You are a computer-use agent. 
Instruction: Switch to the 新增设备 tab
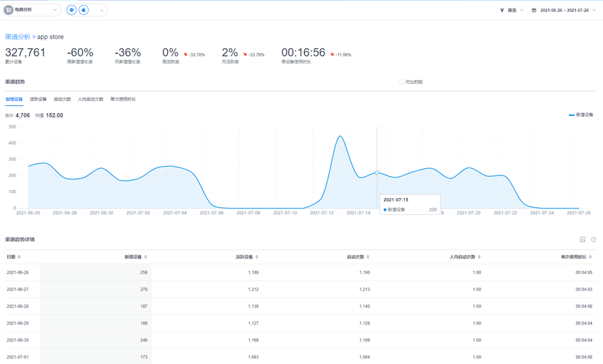[14, 99]
